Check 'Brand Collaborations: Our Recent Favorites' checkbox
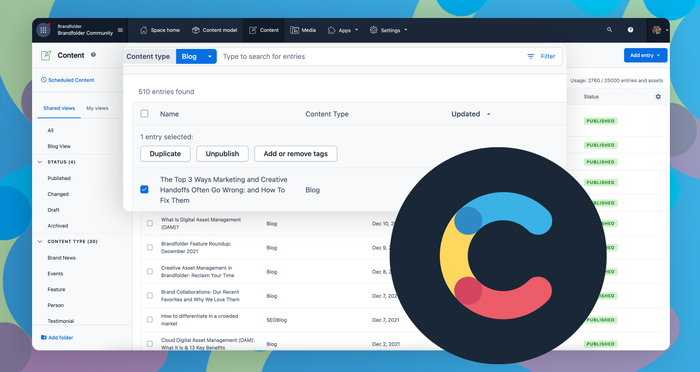The width and height of the screenshot is (700, 372). pos(150,296)
